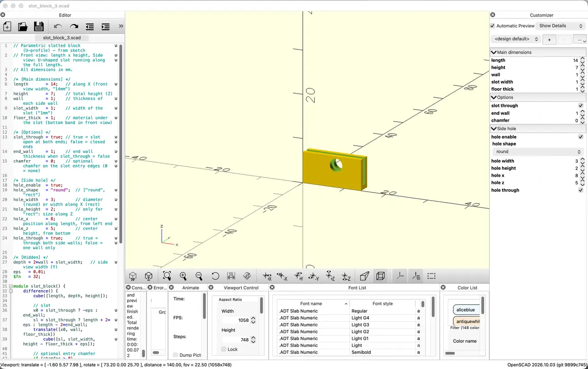Open the hole shape round dropdown

[x=537, y=151]
